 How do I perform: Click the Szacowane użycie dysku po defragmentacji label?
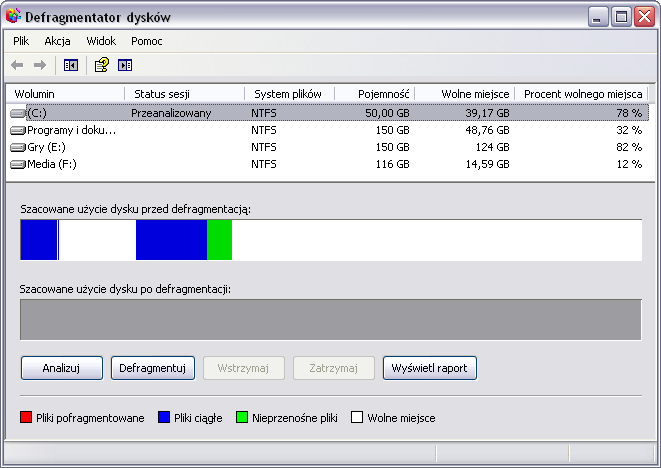click(x=125, y=289)
